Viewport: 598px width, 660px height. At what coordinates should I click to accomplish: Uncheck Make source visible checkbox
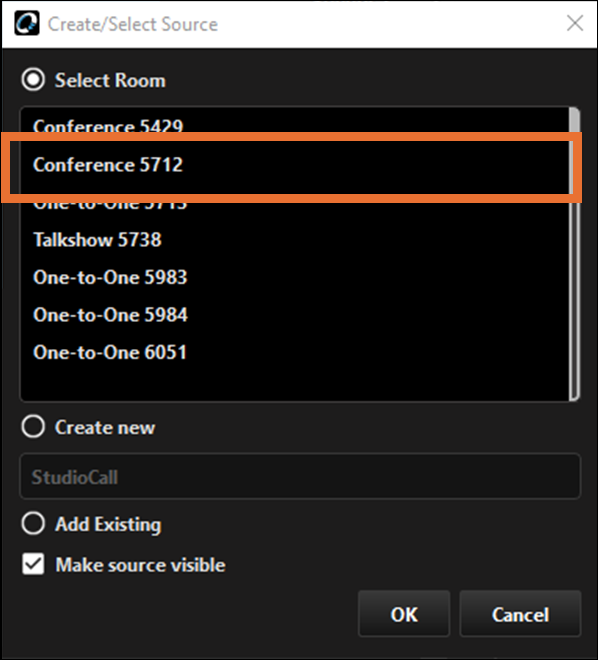click(33, 564)
